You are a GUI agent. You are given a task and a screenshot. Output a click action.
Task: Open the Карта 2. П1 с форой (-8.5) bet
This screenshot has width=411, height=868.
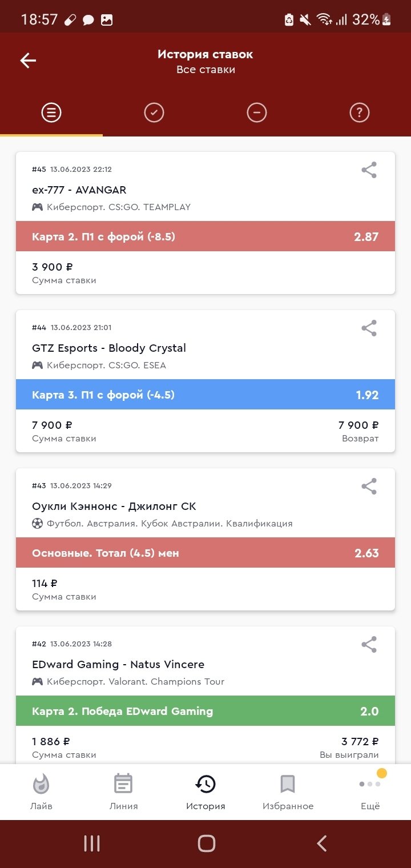click(x=205, y=236)
